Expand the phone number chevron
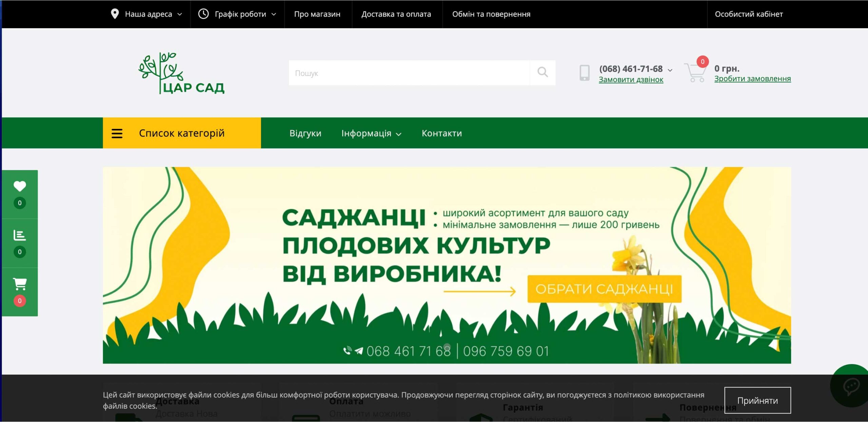The height and width of the screenshot is (422, 868). [x=670, y=70]
